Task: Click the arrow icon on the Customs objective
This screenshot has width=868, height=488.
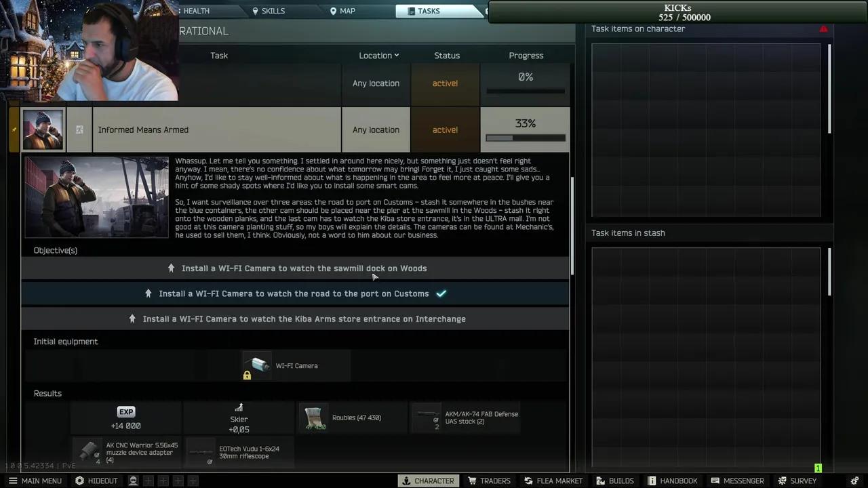Action: click(x=148, y=293)
